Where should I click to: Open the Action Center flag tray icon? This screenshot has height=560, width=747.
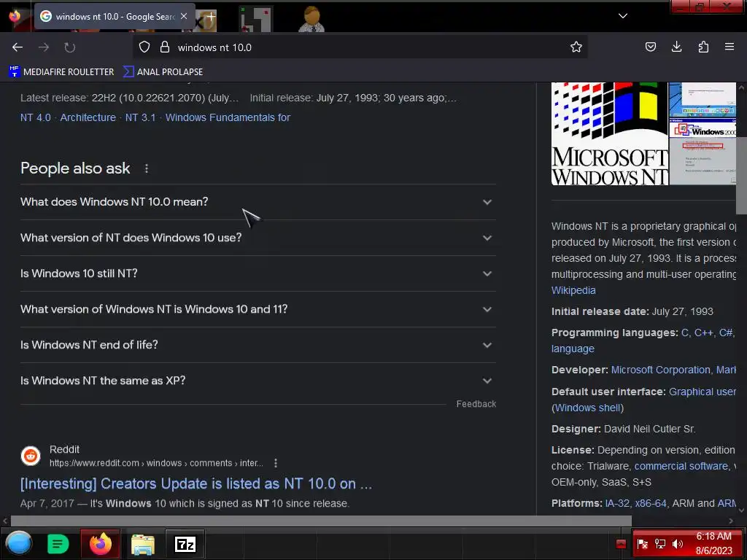coord(642,544)
